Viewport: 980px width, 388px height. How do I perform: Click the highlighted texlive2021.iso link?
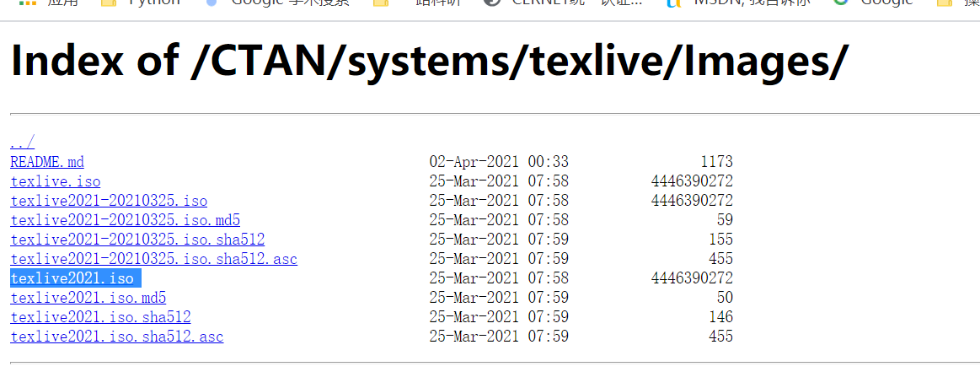[x=72, y=278]
